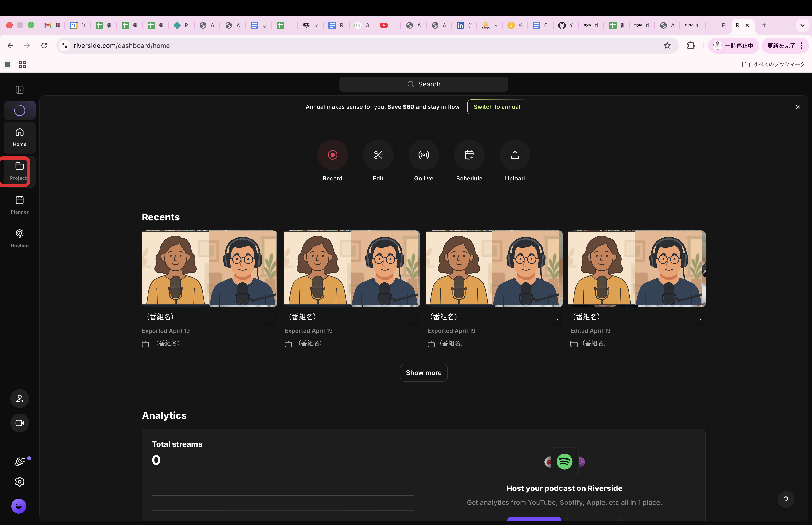This screenshot has height=525, width=812.
Task: Open Chrome's three-dot menu
Action: coord(801,46)
